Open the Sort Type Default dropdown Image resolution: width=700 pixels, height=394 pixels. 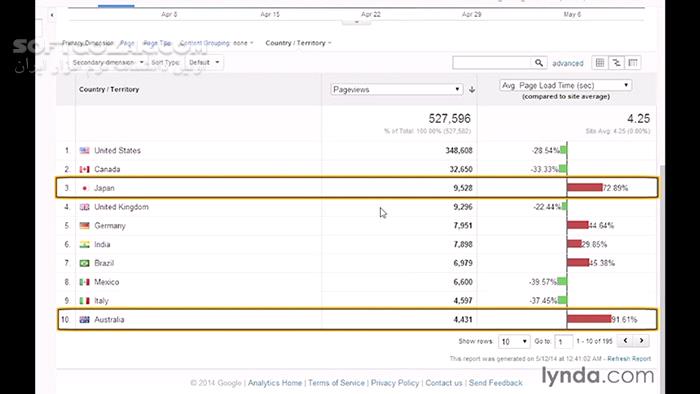204,62
